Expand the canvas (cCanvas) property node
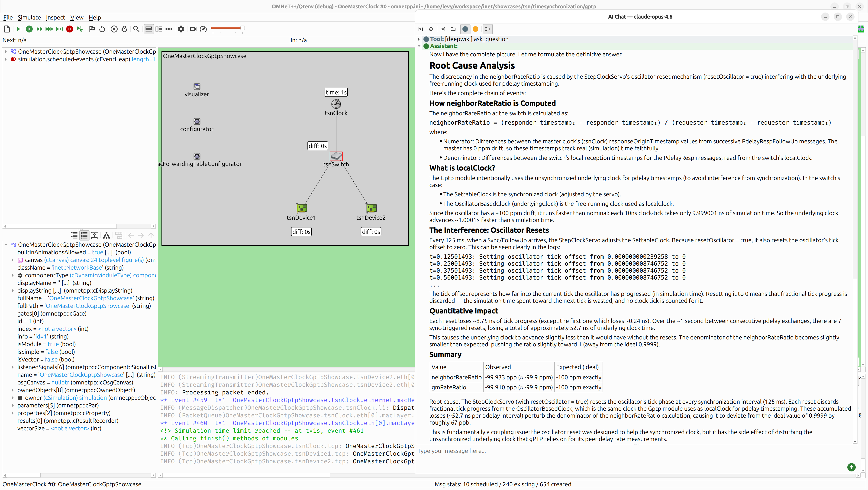Viewport: 868px width, 490px height. click(13, 260)
